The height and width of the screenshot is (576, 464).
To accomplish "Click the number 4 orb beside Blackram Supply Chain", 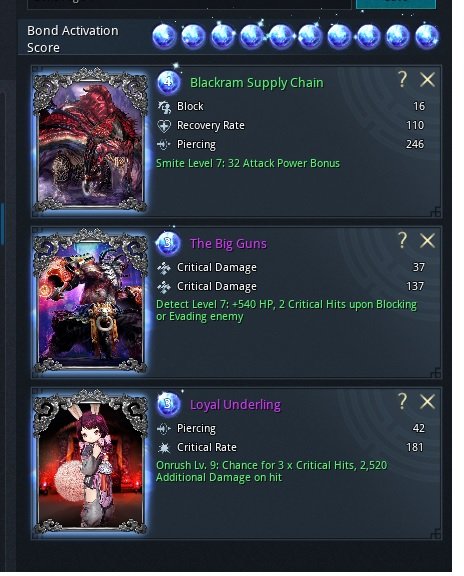I will (168, 82).
